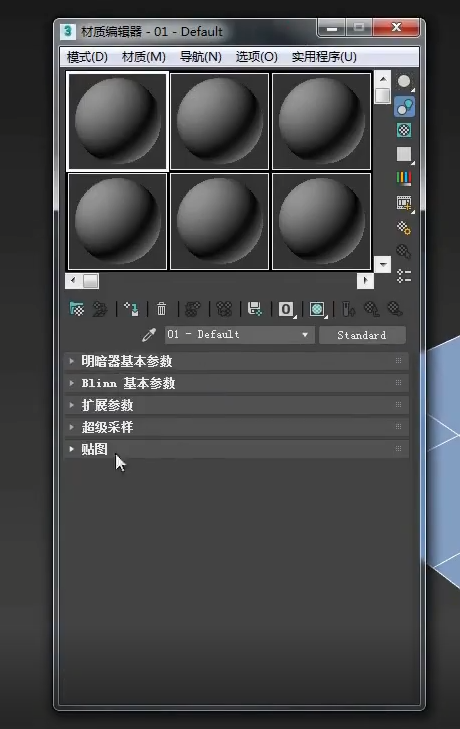Toggle the checkered Background button
This screenshot has width=460, height=729.
[x=404, y=130]
